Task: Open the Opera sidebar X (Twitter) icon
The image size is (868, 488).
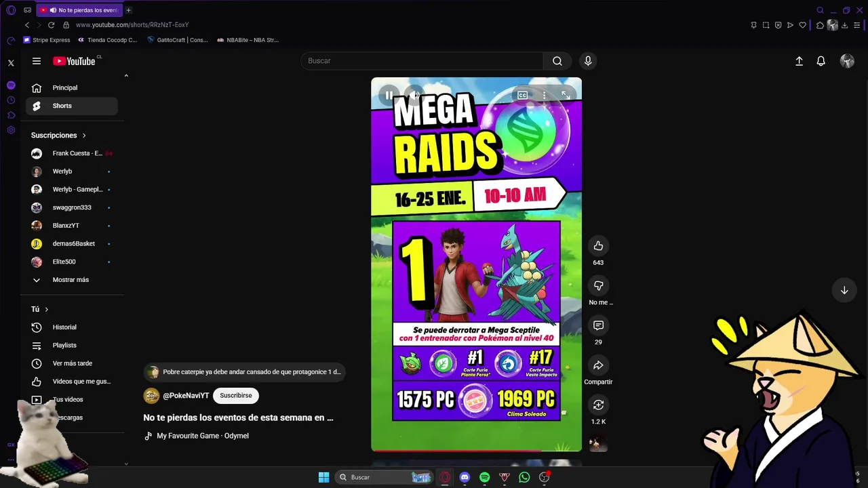Action: 11,63
